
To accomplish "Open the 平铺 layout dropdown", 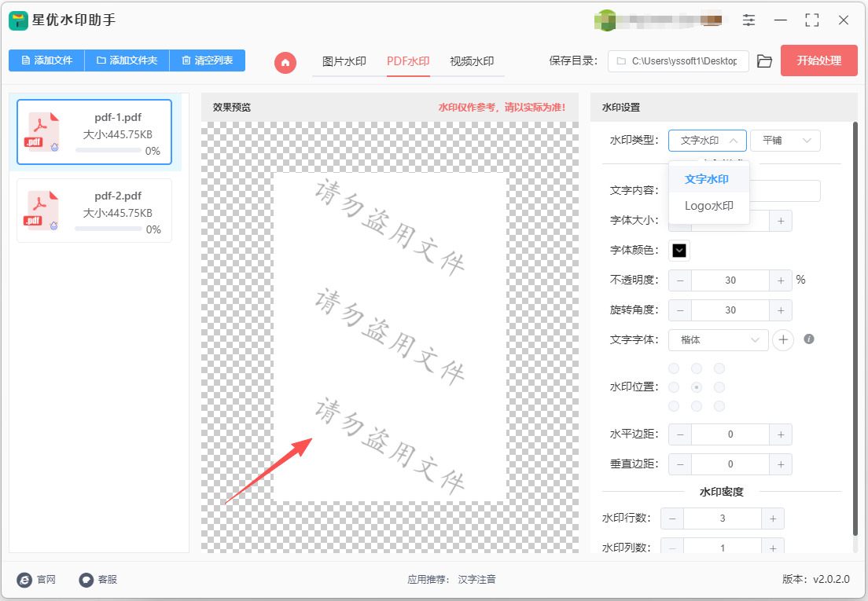I will pyautogui.click(x=785, y=141).
